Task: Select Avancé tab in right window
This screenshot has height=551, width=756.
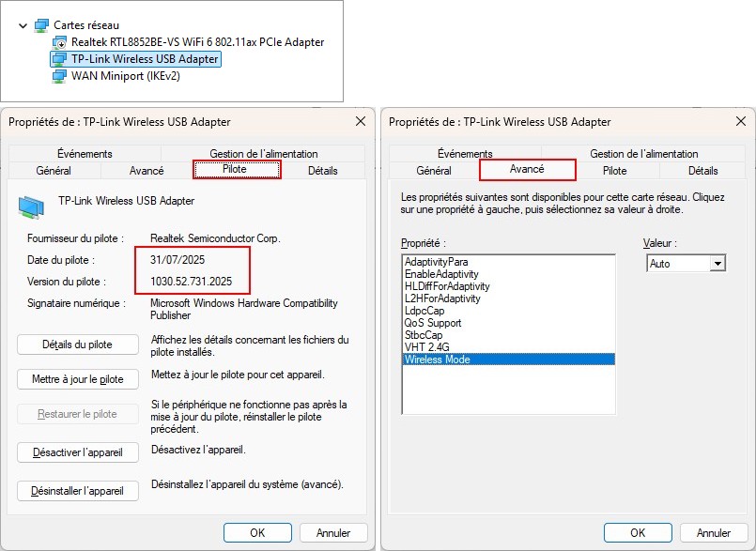Action: [527, 170]
